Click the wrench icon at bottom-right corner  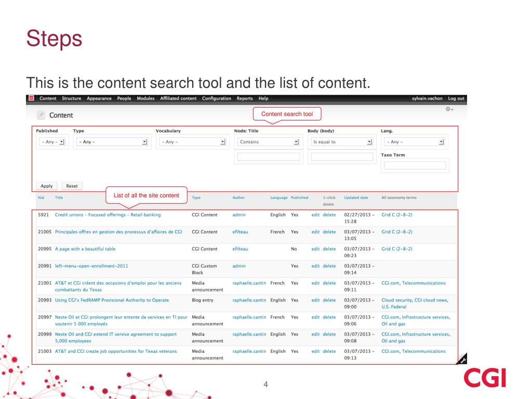tap(462, 360)
